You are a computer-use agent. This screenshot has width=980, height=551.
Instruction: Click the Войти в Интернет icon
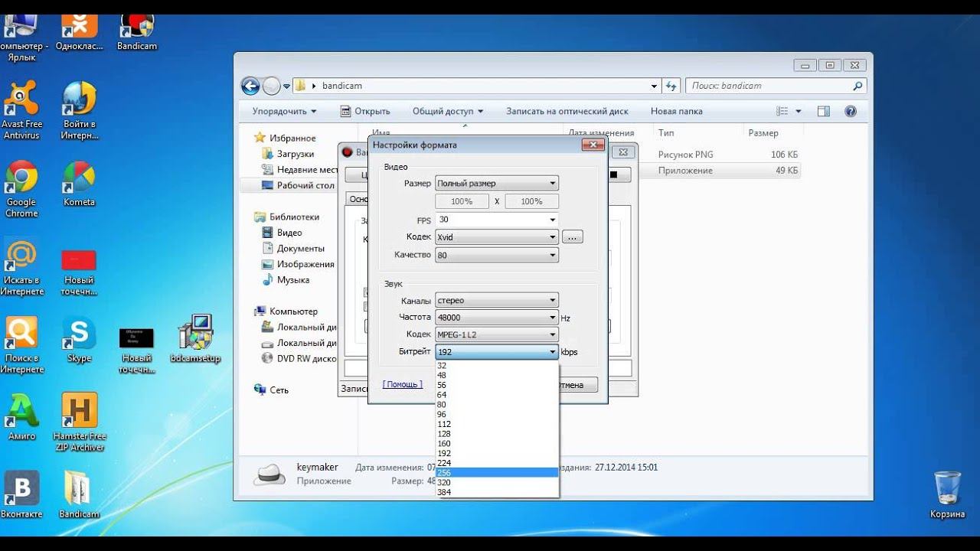(x=80, y=110)
